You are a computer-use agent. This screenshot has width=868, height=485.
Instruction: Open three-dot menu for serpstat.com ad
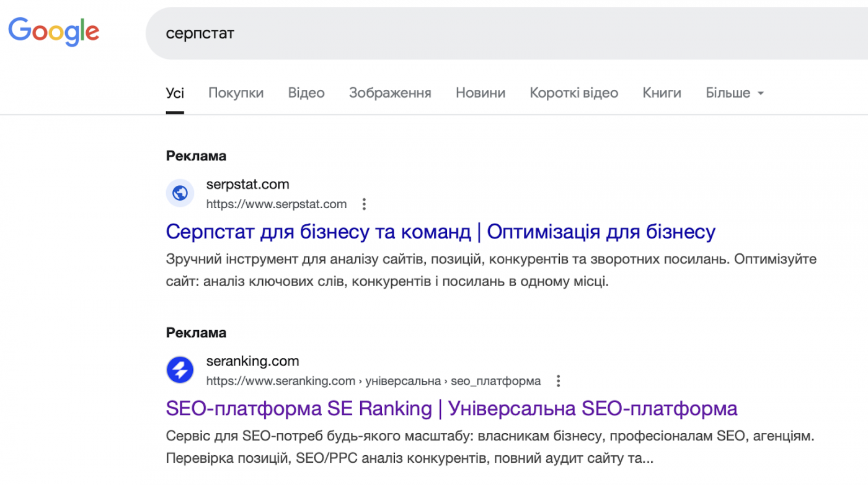(364, 204)
